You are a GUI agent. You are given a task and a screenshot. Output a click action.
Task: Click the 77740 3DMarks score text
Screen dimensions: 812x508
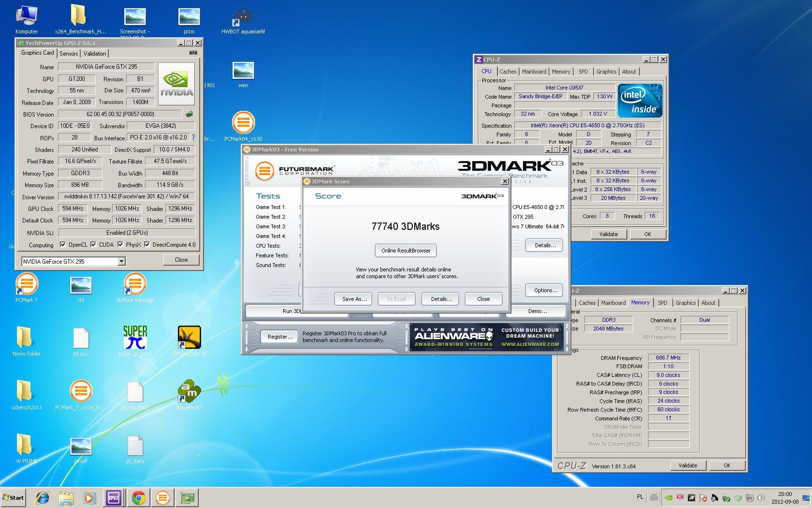406,226
